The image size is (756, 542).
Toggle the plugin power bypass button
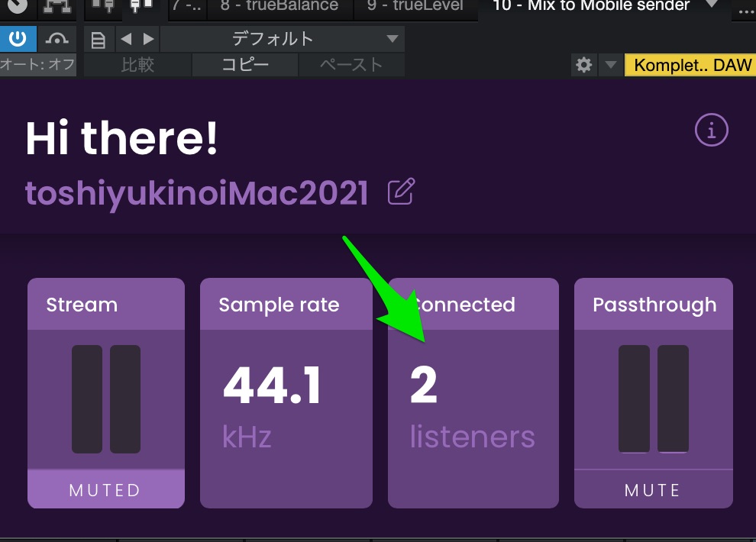18,39
